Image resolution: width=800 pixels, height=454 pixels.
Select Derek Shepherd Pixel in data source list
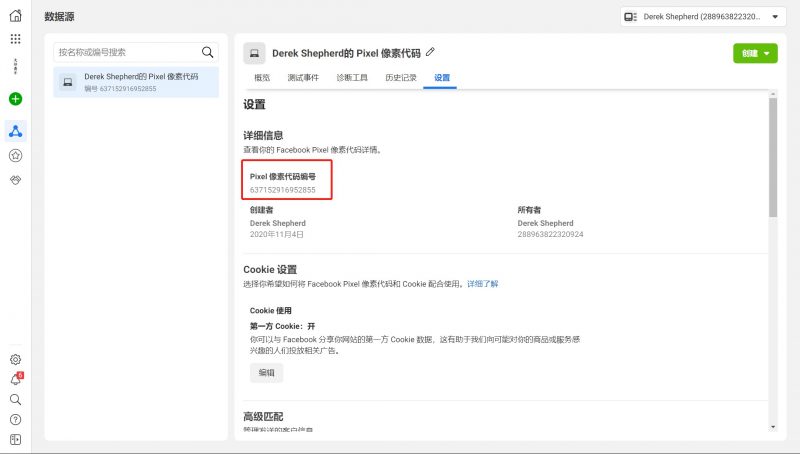(x=136, y=82)
